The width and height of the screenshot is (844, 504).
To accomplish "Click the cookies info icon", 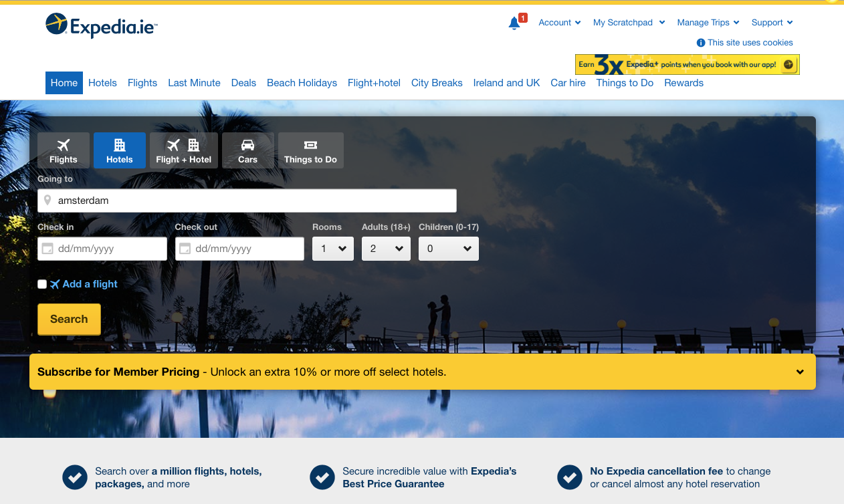I will (x=701, y=43).
